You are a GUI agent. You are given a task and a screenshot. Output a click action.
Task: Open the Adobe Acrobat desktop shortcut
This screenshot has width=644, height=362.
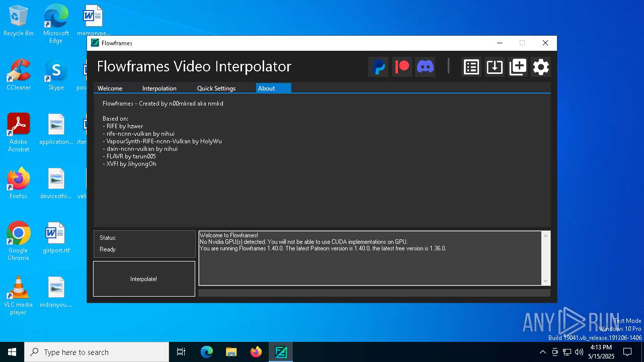point(19,133)
